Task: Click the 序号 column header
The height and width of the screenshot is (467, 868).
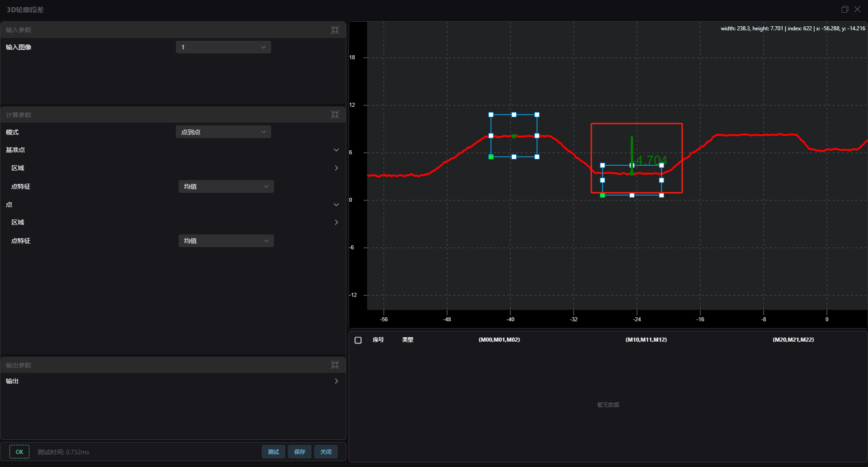Action: [x=378, y=340]
